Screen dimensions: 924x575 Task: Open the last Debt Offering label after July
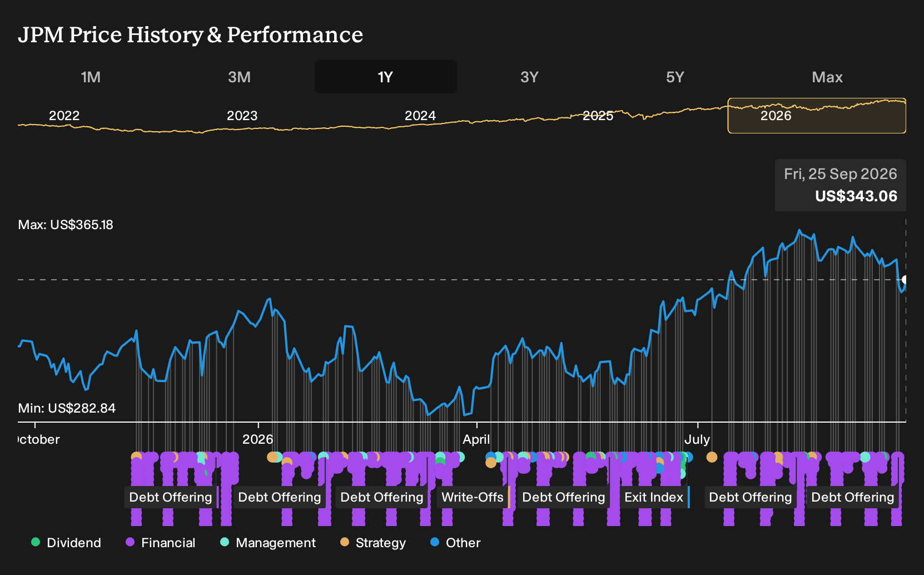853,497
